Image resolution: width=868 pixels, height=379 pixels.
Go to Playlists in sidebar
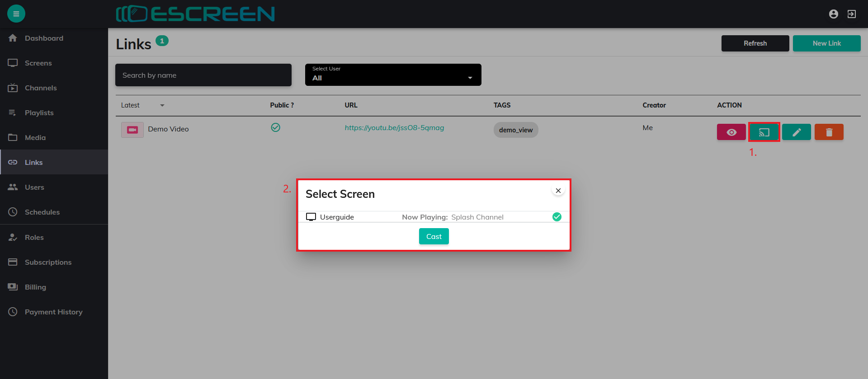click(x=39, y=113)
